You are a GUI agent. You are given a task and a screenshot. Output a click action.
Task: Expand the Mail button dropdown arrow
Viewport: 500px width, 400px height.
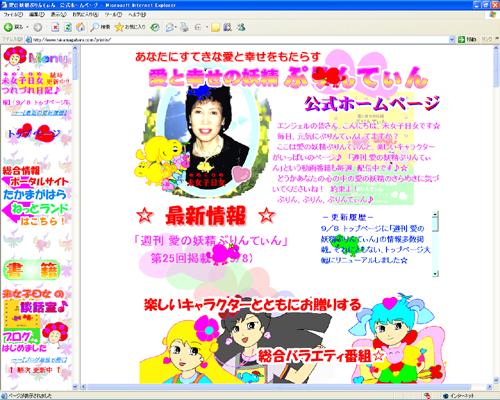tap(176, 27)
